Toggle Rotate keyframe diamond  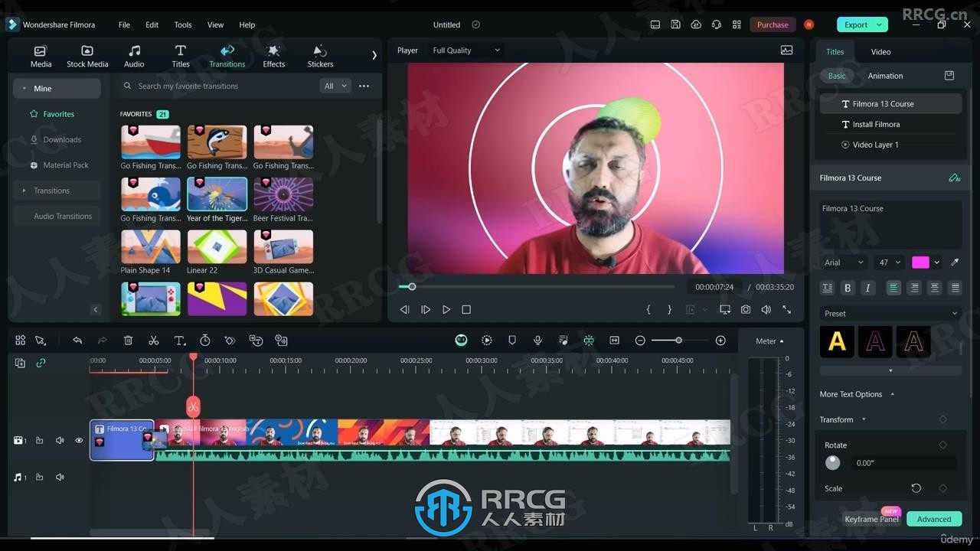[x=942, y=445]
